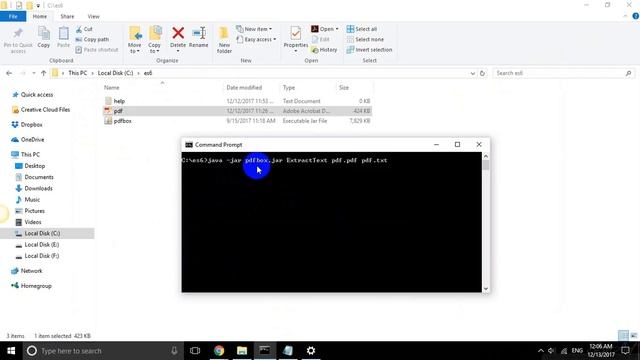Create a New folder
Screen dimensions: 640x360
coord(224,40)
